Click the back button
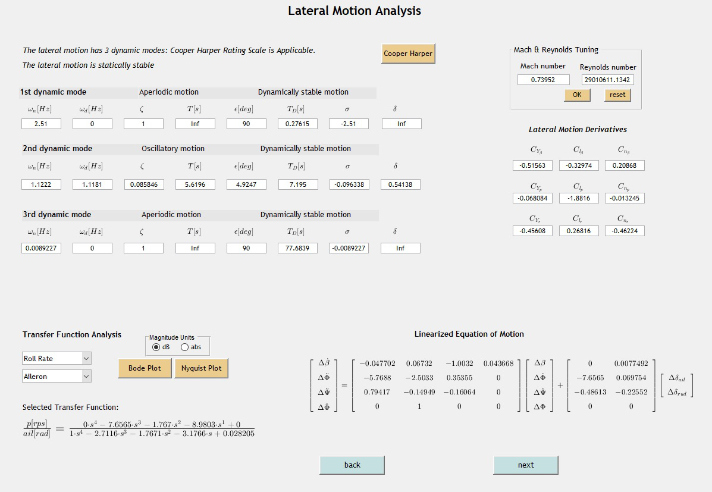 tap(352, 465)
